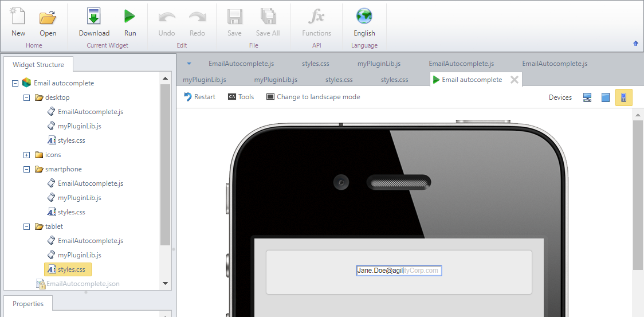Expand the icons folder
Image resolution: width=644 pixels, height=317 pixels.
(x=27, y=155)
